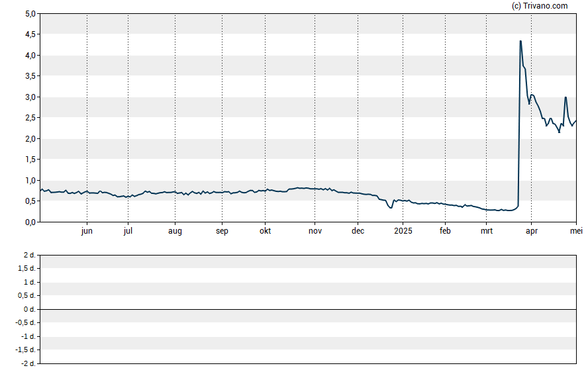Image resolution: width=588 pixels, height=374 pixels.
Task: Click the 5,0 price axis value
Action: pyautogui.click(x=30, y=14)
